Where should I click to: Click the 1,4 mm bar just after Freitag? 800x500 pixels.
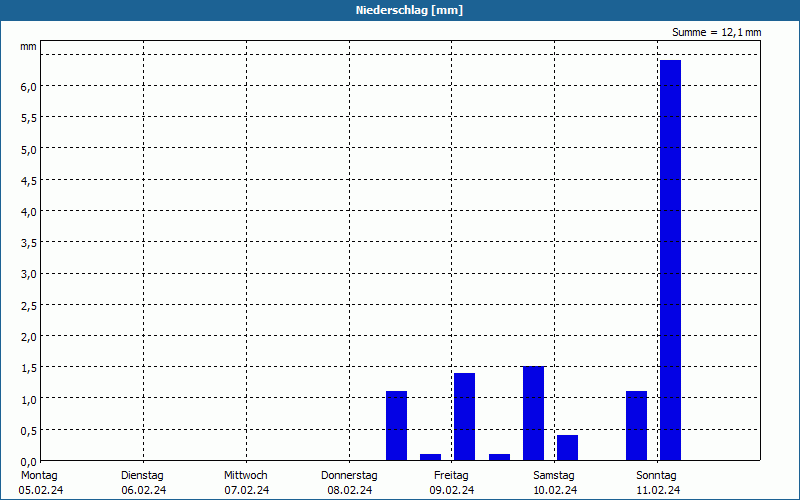464,417
